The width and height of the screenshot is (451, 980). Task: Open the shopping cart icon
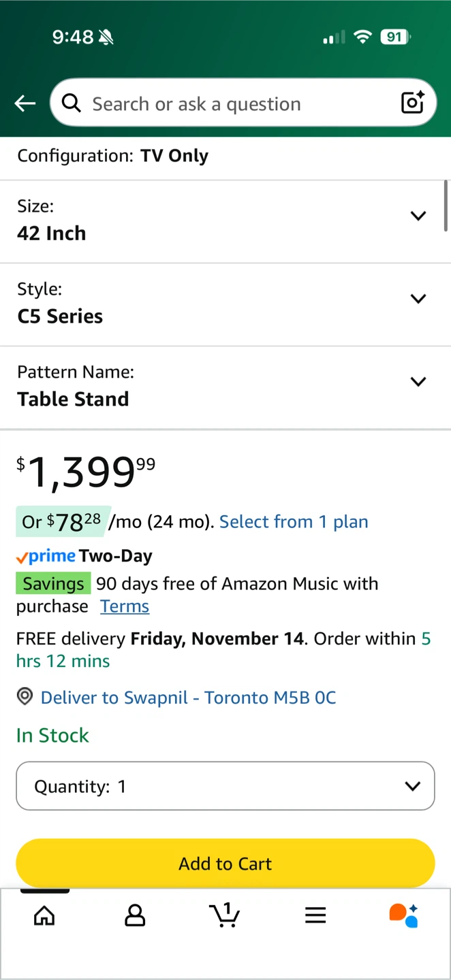pos(225,915)
